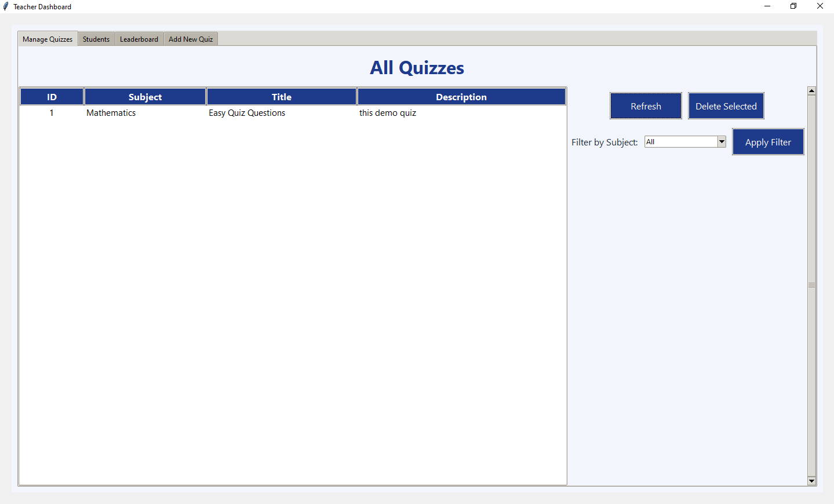Switch to the Students tab
Image resolution: width=834 pixels, height=504 pixels.
click(x=96, y=39)
